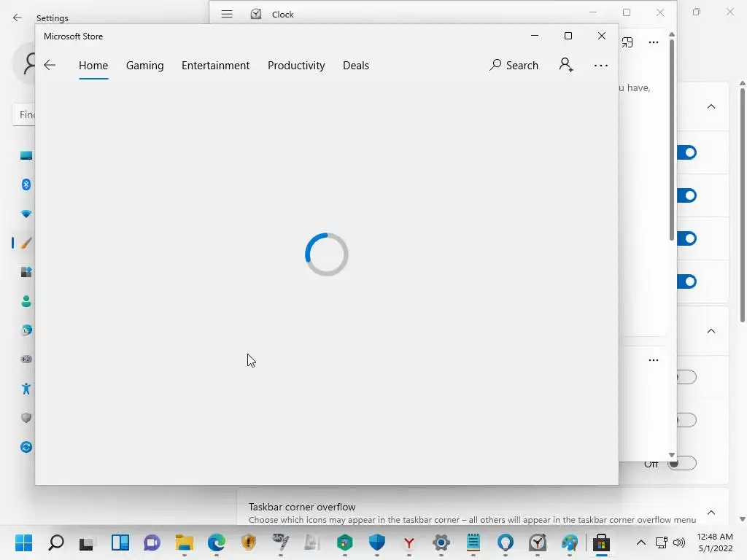
Task: Launch Microsoft Edge from the taskbar
Action: [216, 542]
